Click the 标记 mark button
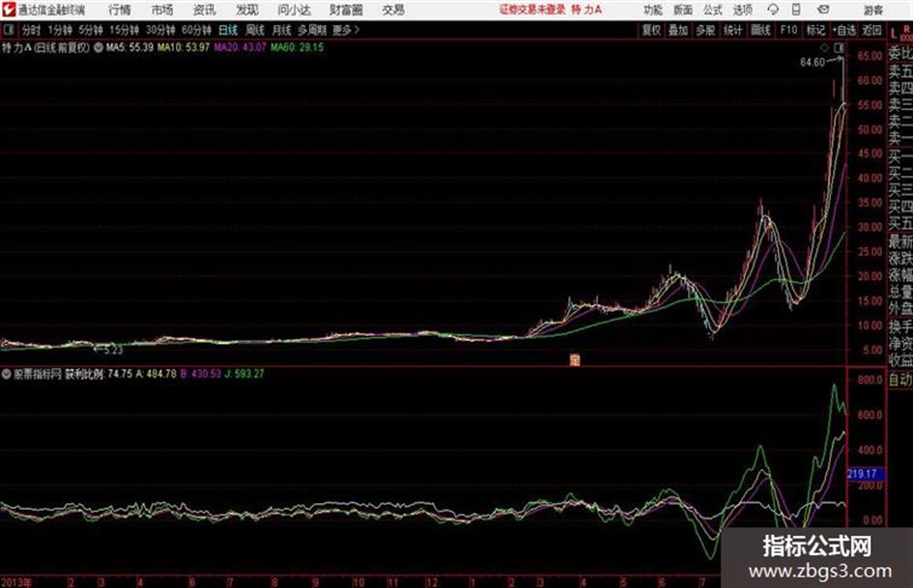The image size is (913, 588). point(815,30)
